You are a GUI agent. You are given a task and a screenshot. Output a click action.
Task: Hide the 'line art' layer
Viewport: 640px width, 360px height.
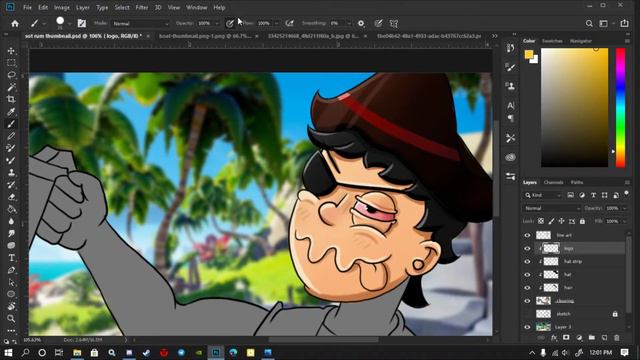click(527, 235)
